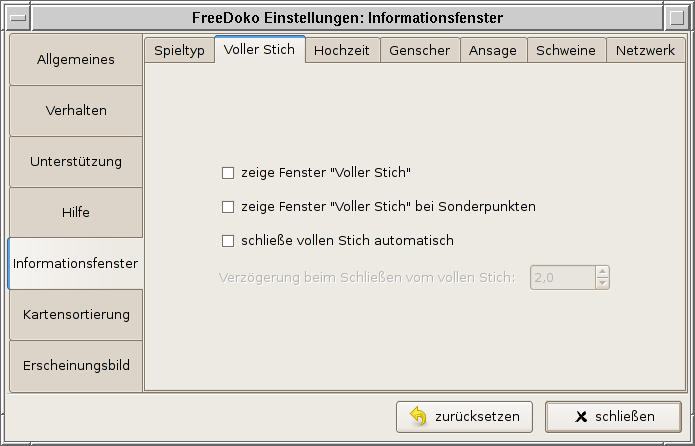This screenshot has height=446, width=695.
Task: Check "schließe vollen Stich automatisch"
Action: [x=228, y=241]
